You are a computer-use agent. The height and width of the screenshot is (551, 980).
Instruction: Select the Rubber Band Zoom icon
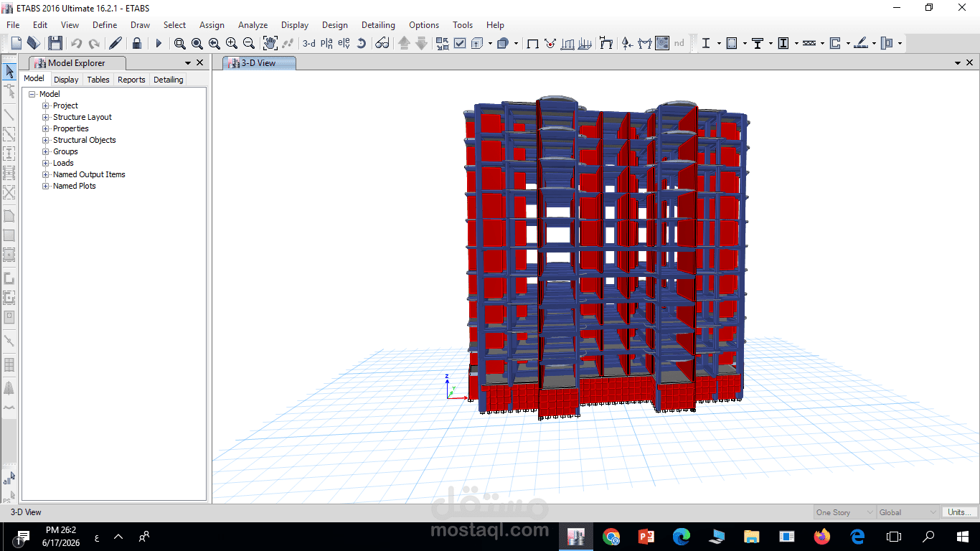pyautogui.click(x=180, y=44)
